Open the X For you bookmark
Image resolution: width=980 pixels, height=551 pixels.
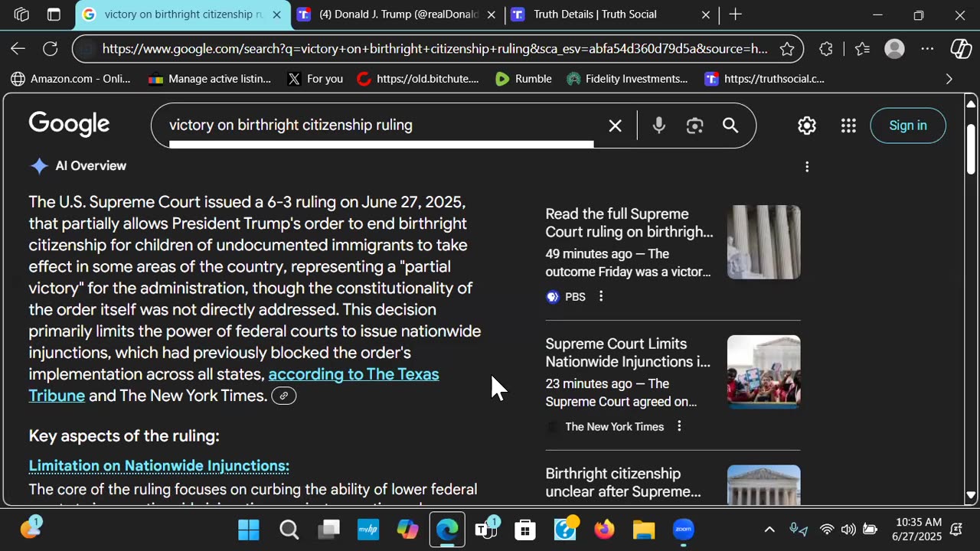point(315,79)
